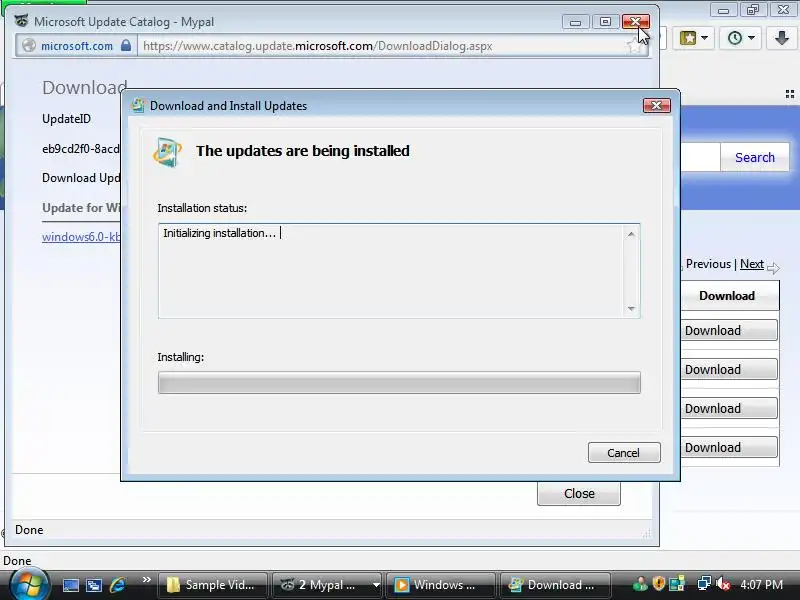Click the Installing progress bar
This screenshot has height=600, width=800.
coord(399,383)
